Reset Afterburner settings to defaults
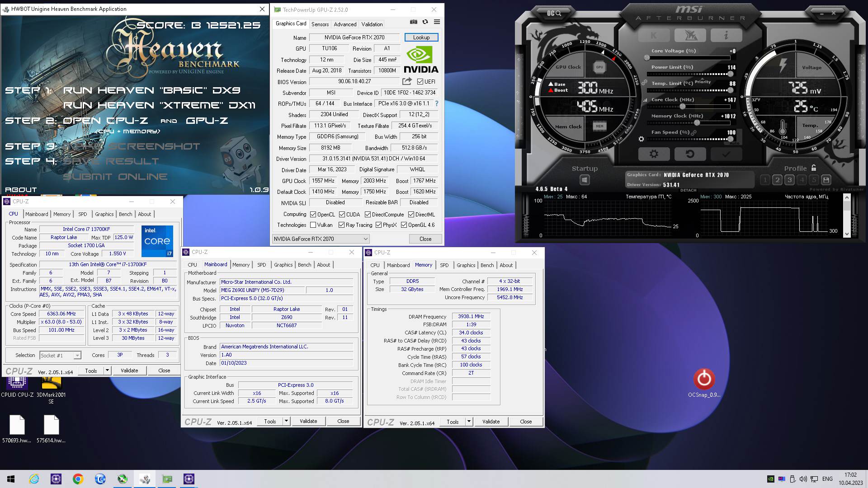 tap(690, 154)
